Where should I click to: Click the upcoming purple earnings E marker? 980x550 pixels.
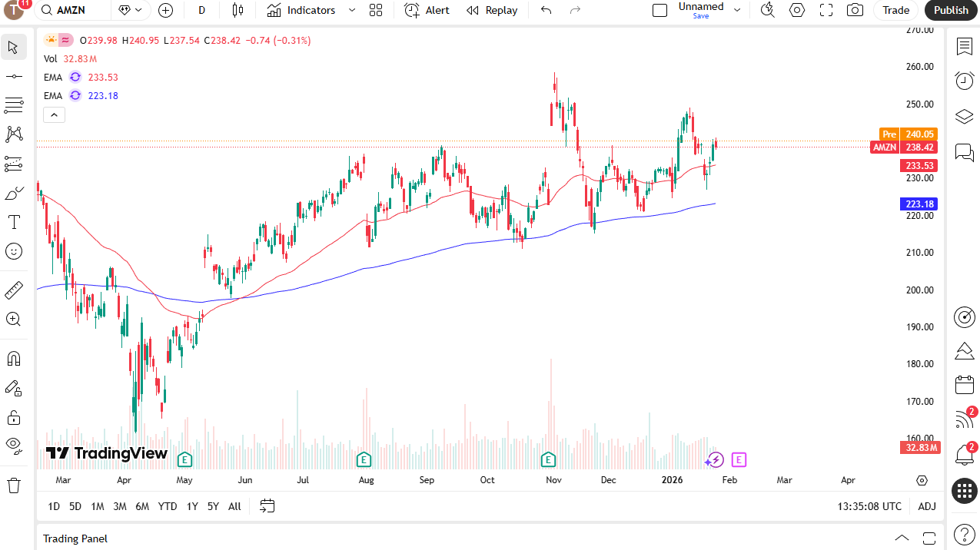pos(739,459)
